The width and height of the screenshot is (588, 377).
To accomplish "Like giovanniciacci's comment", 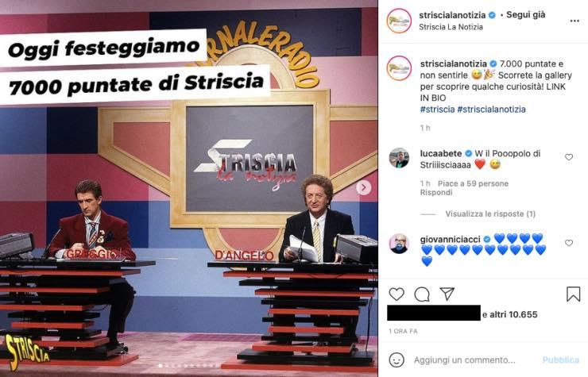I will 569,243.
